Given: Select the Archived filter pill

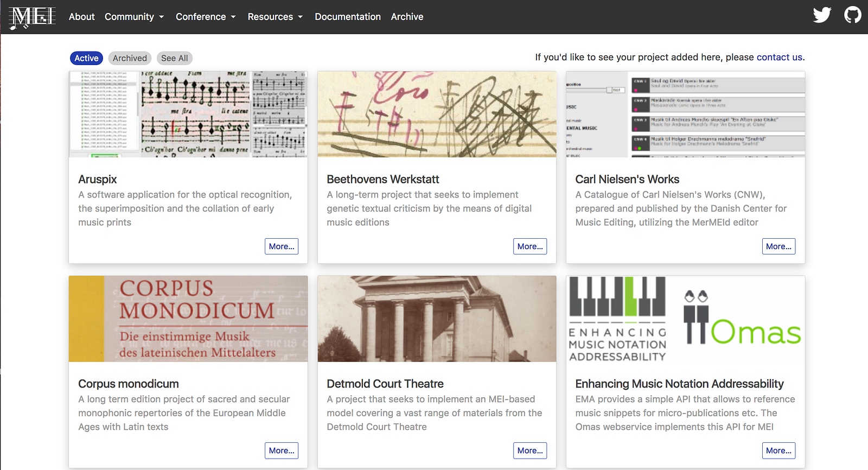Looking at the screenshot, I should pyautogui.click(x=130, y=58).
